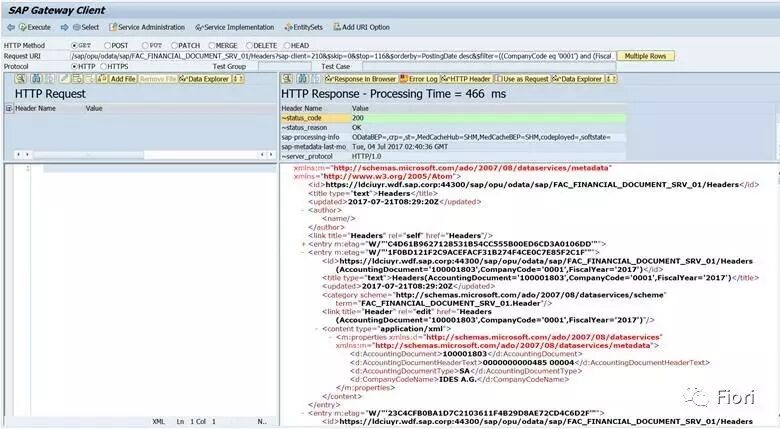Click Use as Request
Screen dimensions: 780x429
pos(522,79)
